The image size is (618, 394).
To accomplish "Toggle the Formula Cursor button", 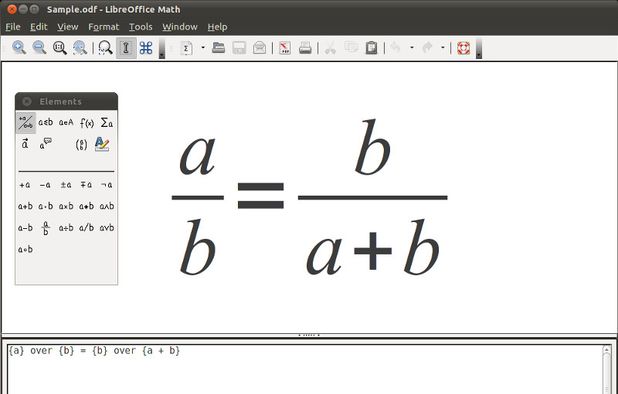I will [126, 48].
